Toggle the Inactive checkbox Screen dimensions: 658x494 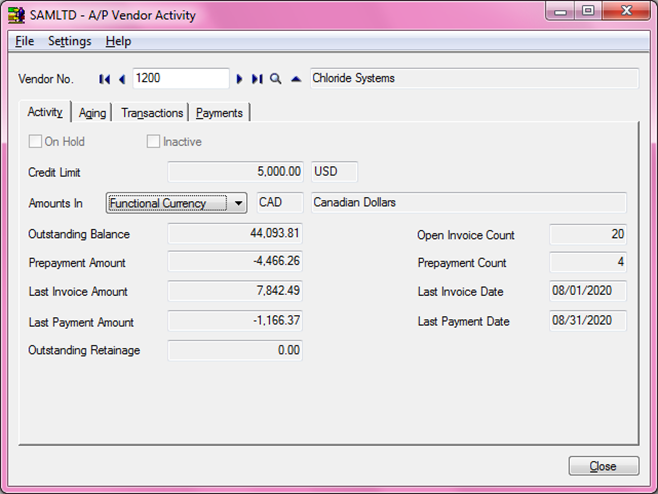tap(153, 141)
